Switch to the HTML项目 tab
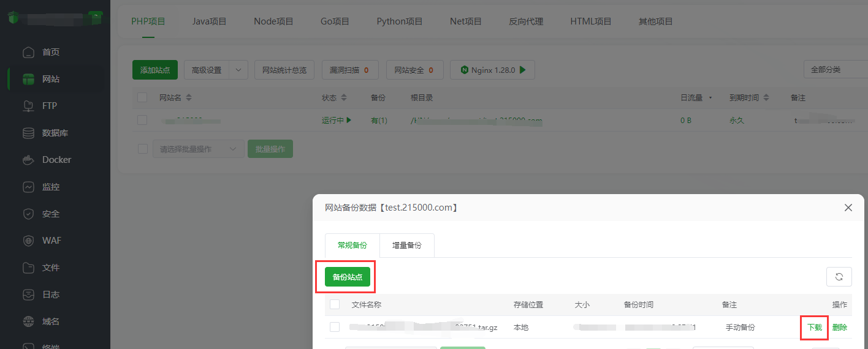Image resolution: width=868 pixels, height=349 pixels. coord(591,21)
